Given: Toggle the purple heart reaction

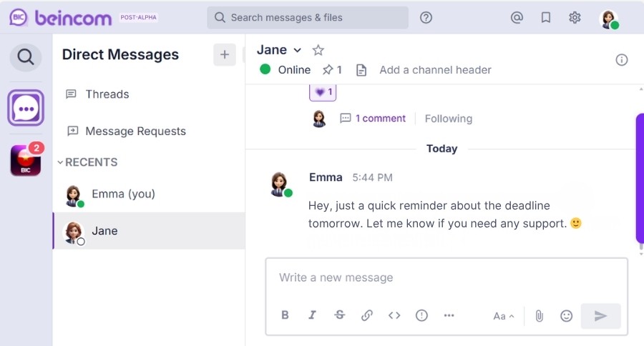Looking at the screenshot, I should [x=323, y=92].
